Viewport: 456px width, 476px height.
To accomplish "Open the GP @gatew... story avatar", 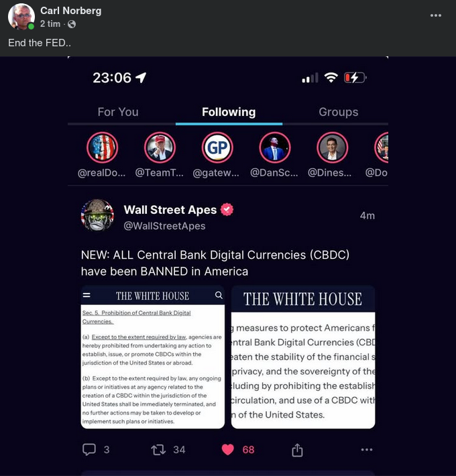I will pyautogui.click(x=217, y=148).
